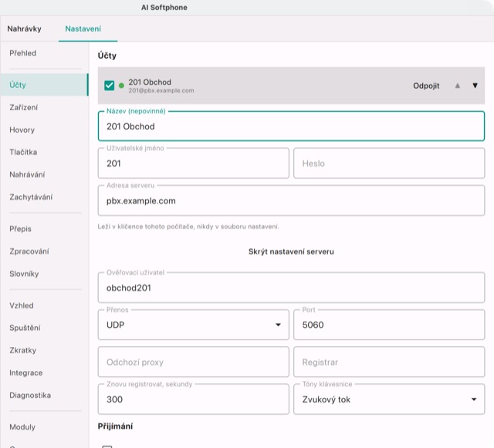The width and height of the screenshot is (494, 448).
Task: Click the Adresa serveru field
Action: click(291, 200)
